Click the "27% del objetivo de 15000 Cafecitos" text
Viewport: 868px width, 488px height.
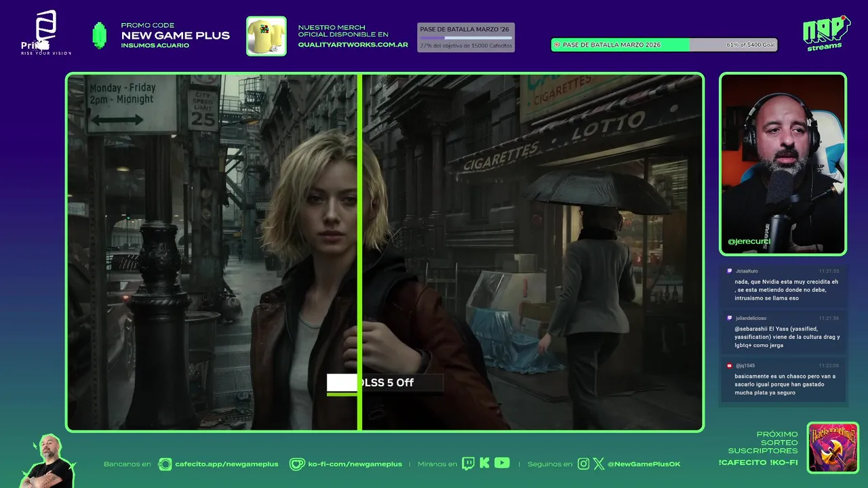pyautogui.click(x=466, y=45)
